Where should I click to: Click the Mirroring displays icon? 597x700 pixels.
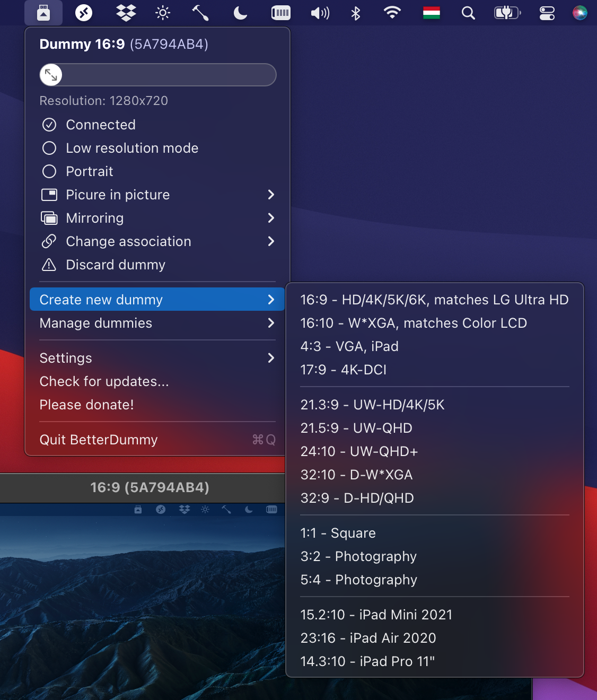pyautogui.click(x=49, y=218)
